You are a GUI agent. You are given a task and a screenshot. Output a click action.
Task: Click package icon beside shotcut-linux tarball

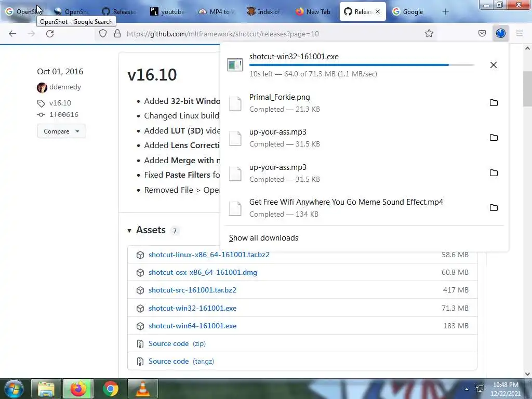tap(140, 255)
